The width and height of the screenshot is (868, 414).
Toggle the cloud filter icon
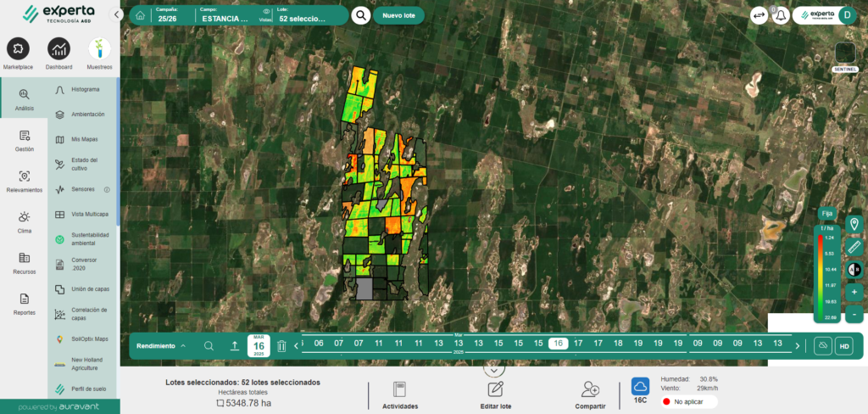coord(823,346)
